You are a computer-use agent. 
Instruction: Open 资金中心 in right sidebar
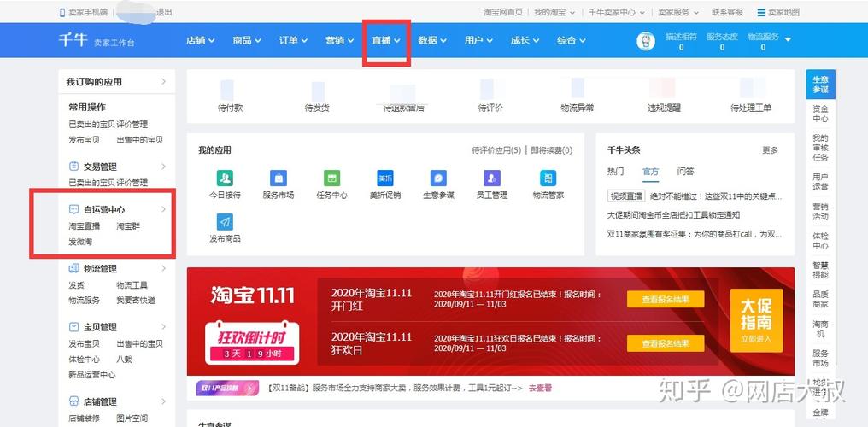tap(820, 114)
